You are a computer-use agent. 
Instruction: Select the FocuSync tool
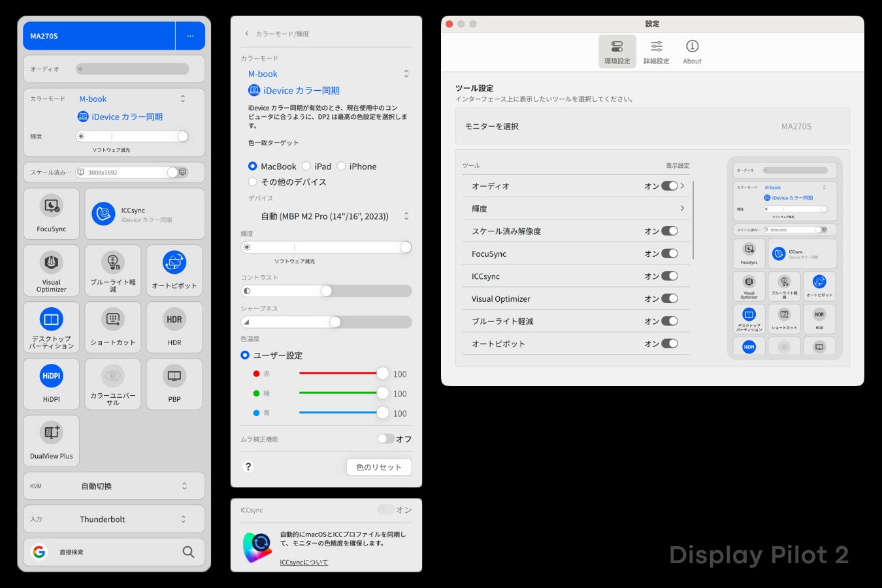(51, 213)
